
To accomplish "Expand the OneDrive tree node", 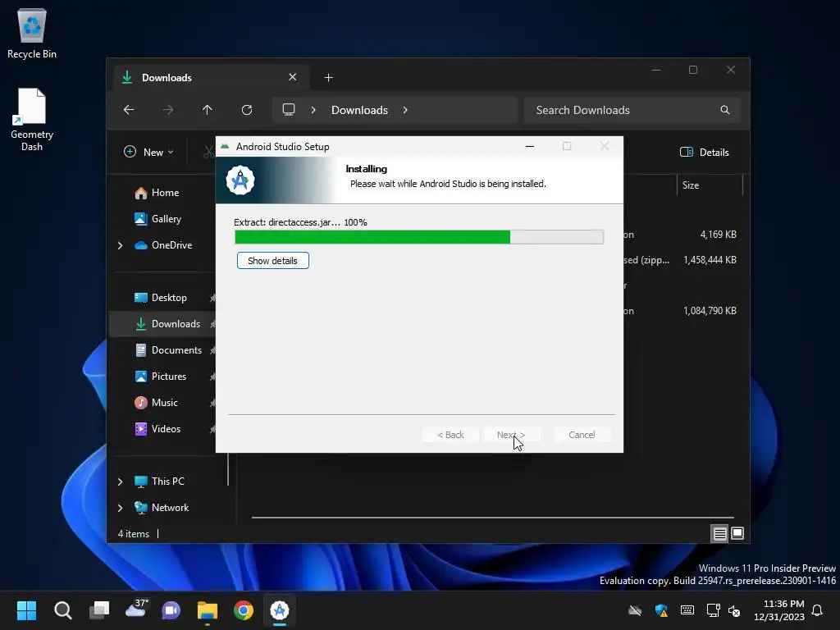I will pyautogui.click(x=120, y=245).
